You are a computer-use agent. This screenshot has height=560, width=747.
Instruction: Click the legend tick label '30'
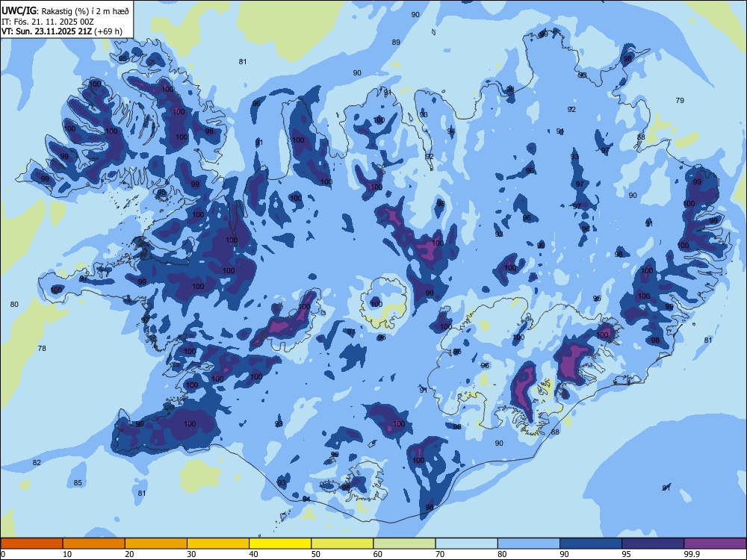click(x=191, y=554)
